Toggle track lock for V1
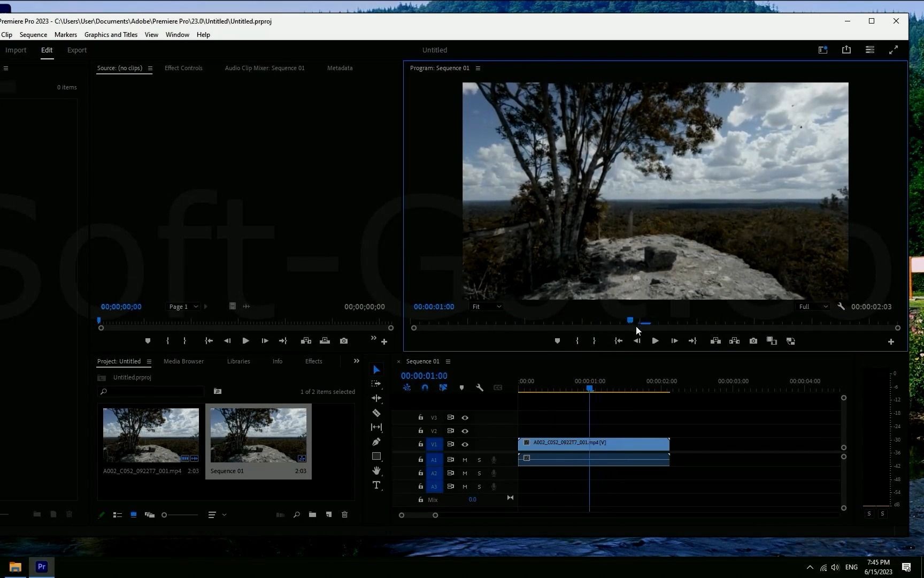Image resolution: width=924 pixels, height=578 pixels. pyautogui.click(x=421, y=444)
